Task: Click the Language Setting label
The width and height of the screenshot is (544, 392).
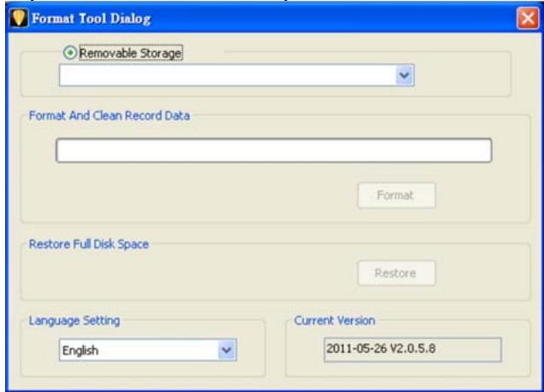Action: (x=74, y=321)
